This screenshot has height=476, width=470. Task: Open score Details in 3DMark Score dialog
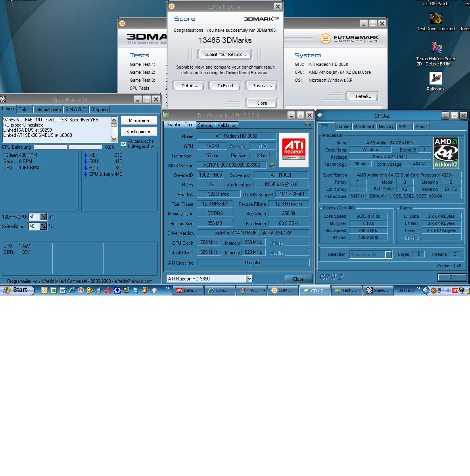[x=190, y=86]
